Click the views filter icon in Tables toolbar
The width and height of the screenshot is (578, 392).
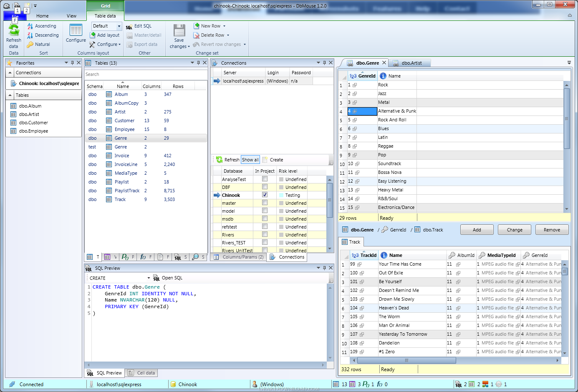(x=107, y=257)
